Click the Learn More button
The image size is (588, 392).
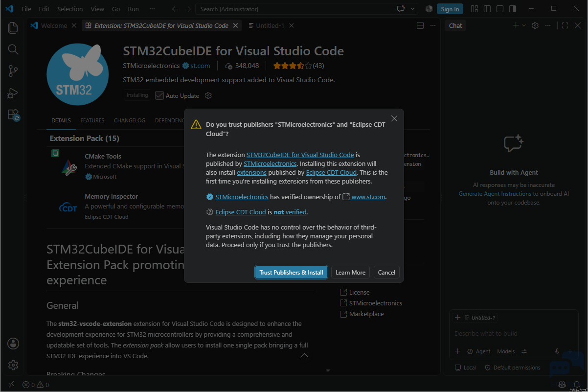tap(350, 273)
